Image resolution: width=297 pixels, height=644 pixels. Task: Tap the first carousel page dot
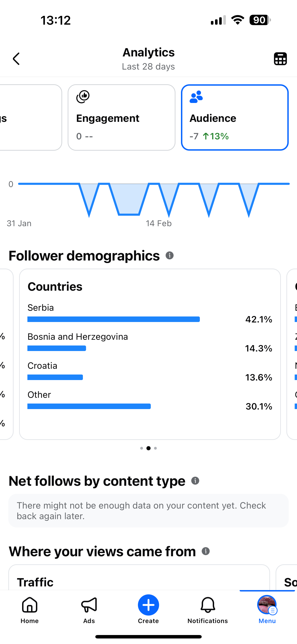142,448
